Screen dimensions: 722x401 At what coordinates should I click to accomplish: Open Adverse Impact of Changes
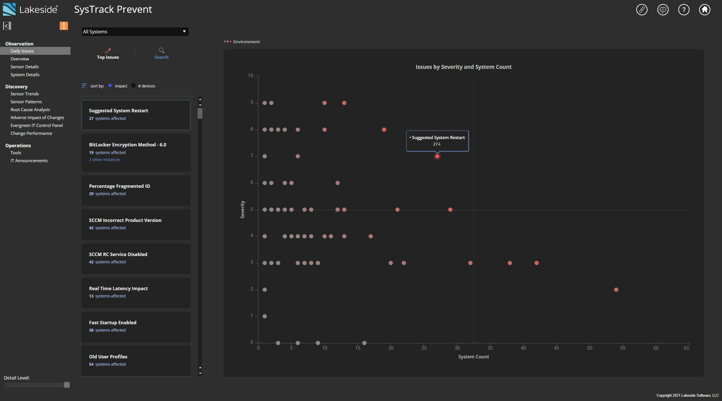pyautogui.click(x=37, y=117)
